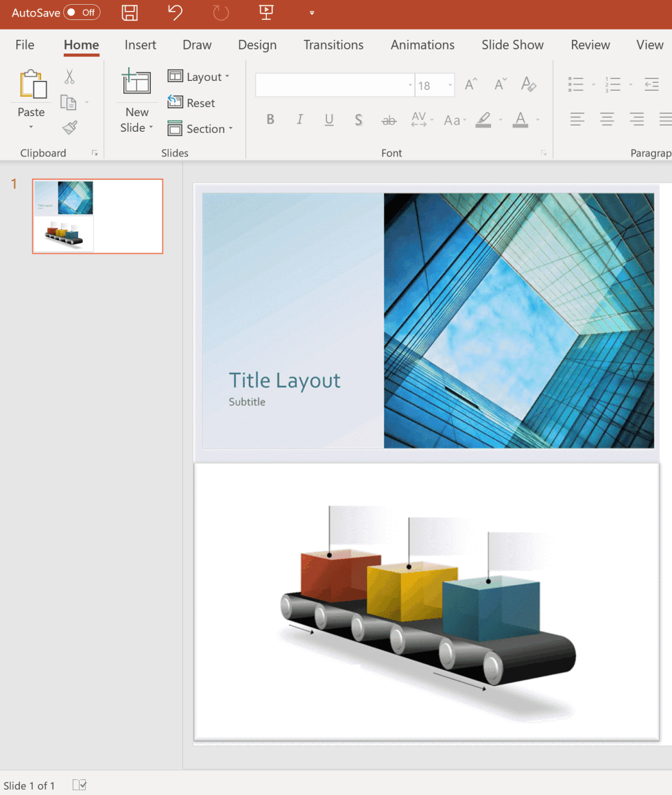
Task: Toggle the AutoSave switch
Action: [82, 12]
